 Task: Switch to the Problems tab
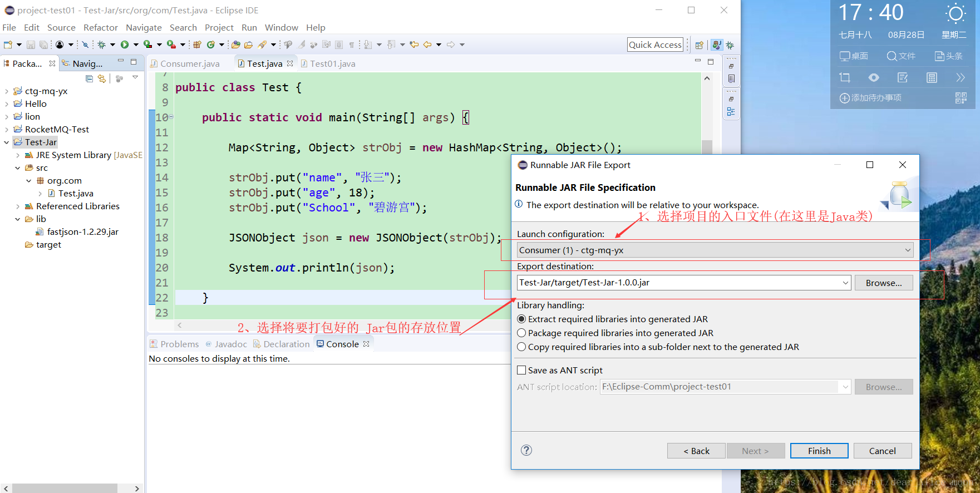coord(174,344)
